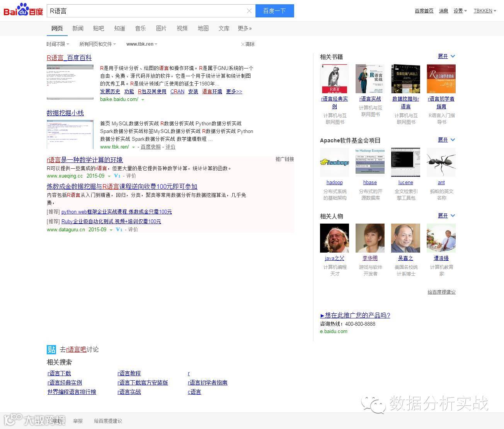
Task: Open the 文库 tab
Action: [224, 28]
